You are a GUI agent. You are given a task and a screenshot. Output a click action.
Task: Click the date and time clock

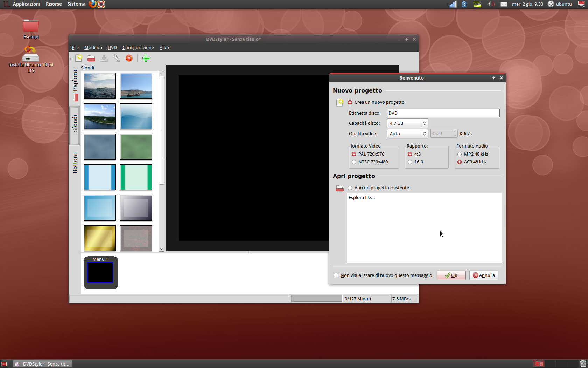[x=527, y=4]
